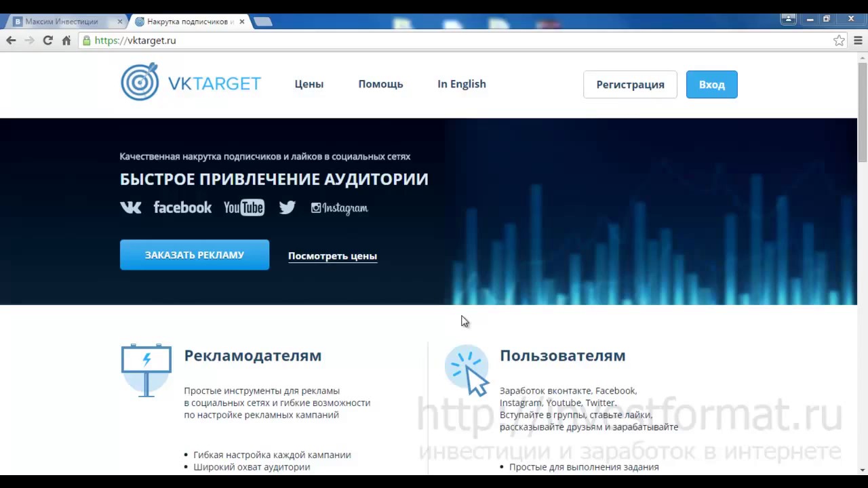Image resolution: width=868 pixels, height=488 pixels.
Task: Click the Рекламодателям heading
Action: point(253,356)
